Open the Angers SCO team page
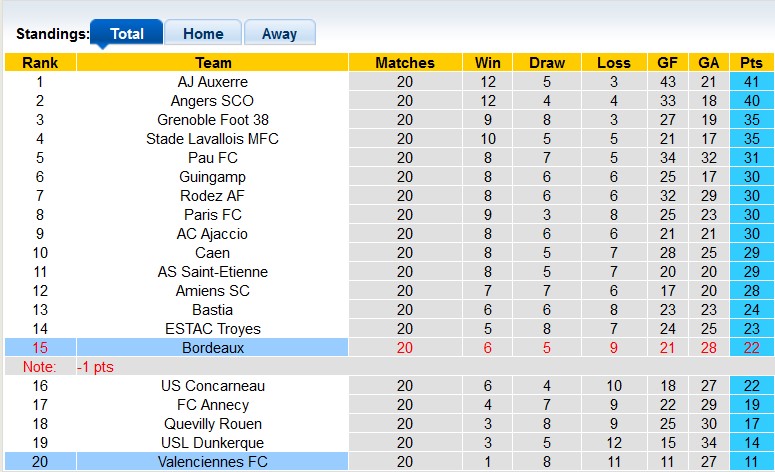This screenshot has height=472, width=775. coord(213,101)
